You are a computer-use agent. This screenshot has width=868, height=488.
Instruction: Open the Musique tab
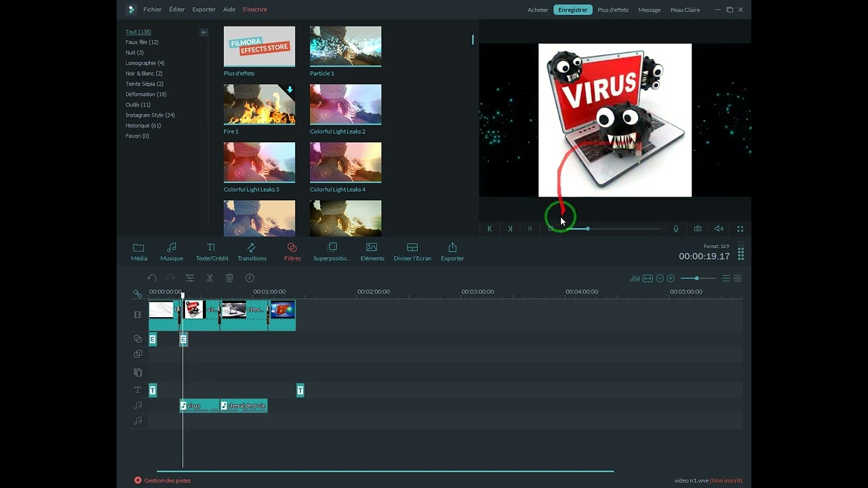172,251
